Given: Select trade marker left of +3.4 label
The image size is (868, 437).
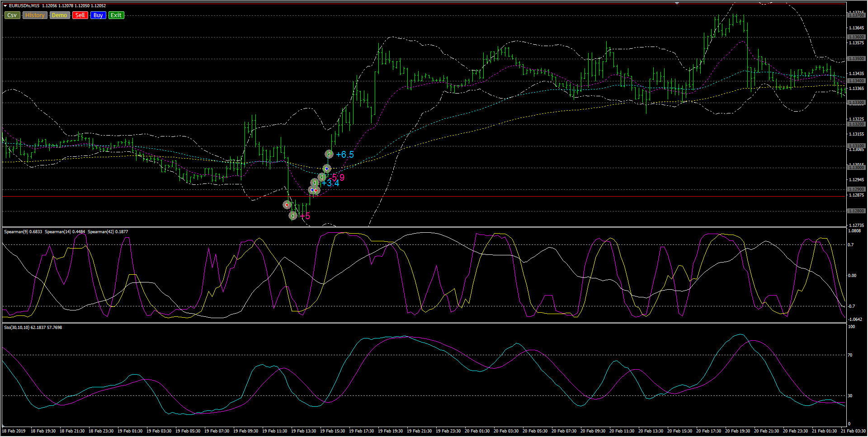Looking at the screenshot, I should [x=314, y=183].
